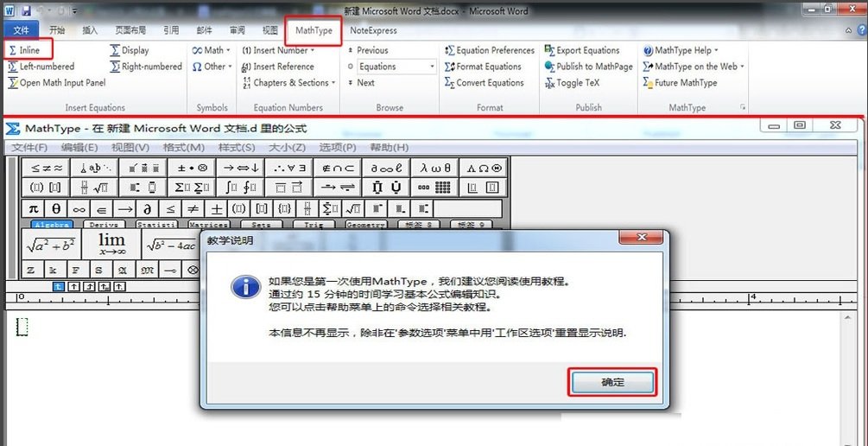Open logical symbols palette (∴ ∀ ∃)
Image resolution: width=868 pixels, height=446 pixels.
tap(288, 169)
